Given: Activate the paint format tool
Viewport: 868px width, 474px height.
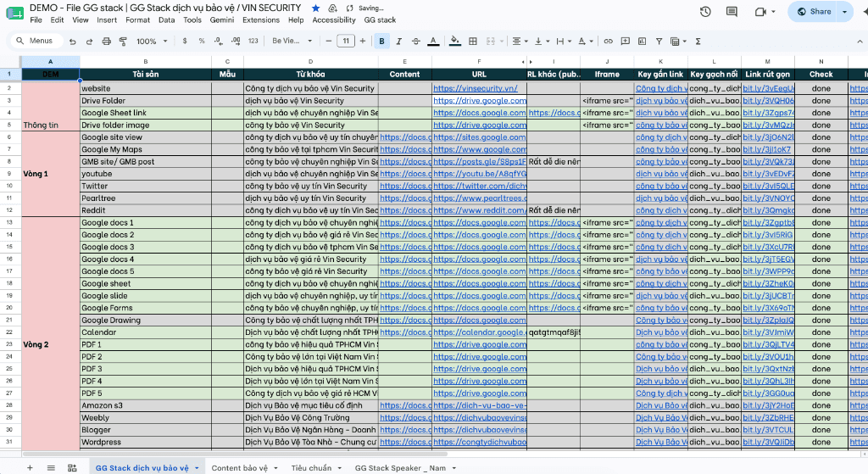Looking at the screenshot, I should 123,42.
